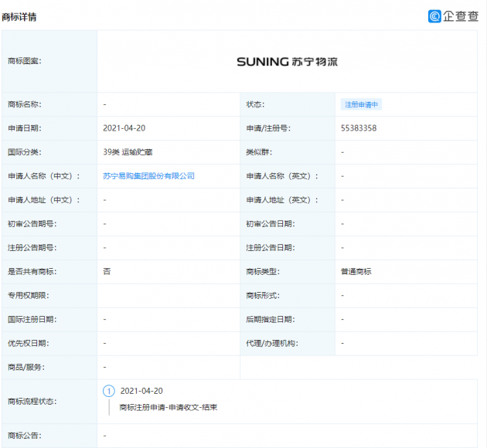Click the 企查查 logo icon
The image size is (487, 448).
point(434,16)
